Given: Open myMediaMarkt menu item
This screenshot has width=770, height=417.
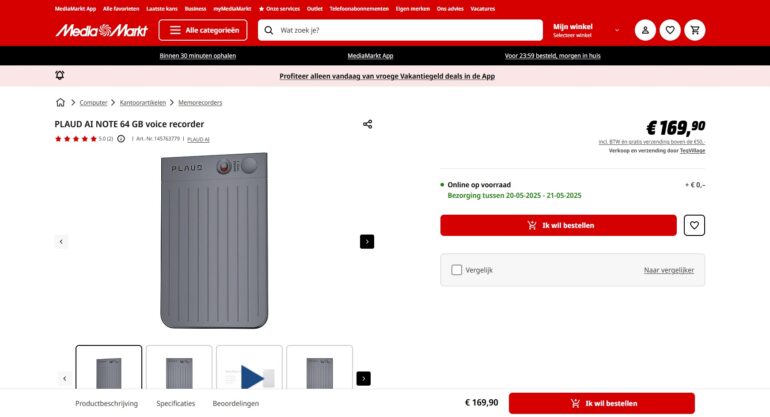Looking at the screenshot, I should tap(232, 9).
